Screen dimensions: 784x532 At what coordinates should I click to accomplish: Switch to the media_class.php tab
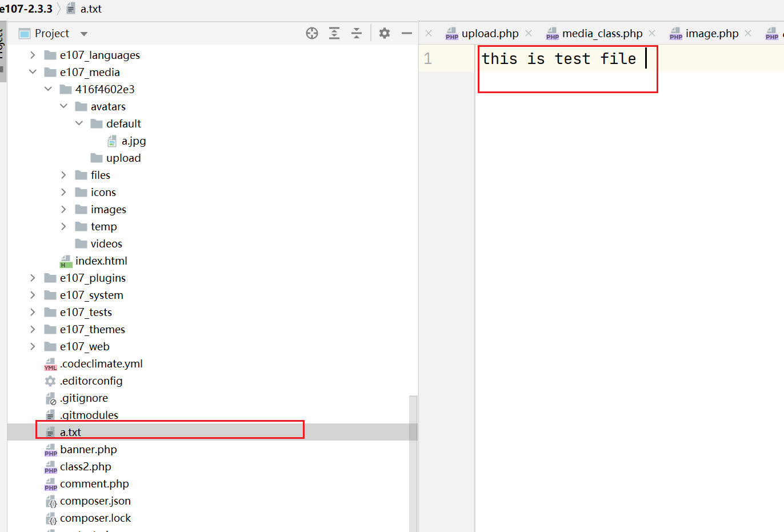tap(602, 34)
